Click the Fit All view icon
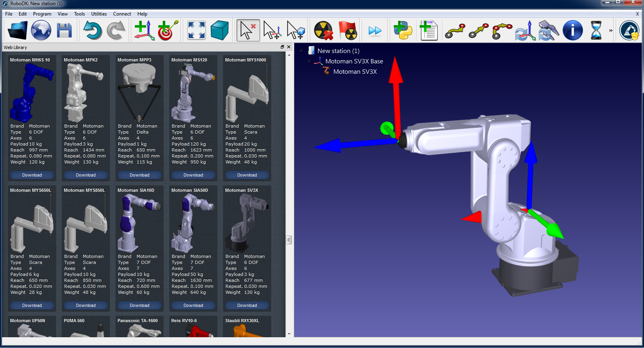Image resolution: width=644 pixels, height=348 pixels. point(196,30)
